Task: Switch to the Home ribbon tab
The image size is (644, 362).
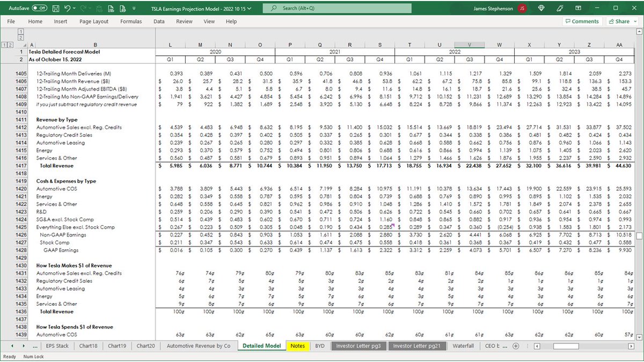Action: [35, 21]
